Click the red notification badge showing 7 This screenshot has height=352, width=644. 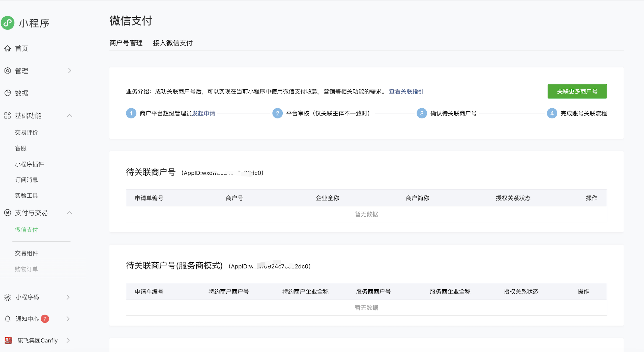click(x=45, y=319)
